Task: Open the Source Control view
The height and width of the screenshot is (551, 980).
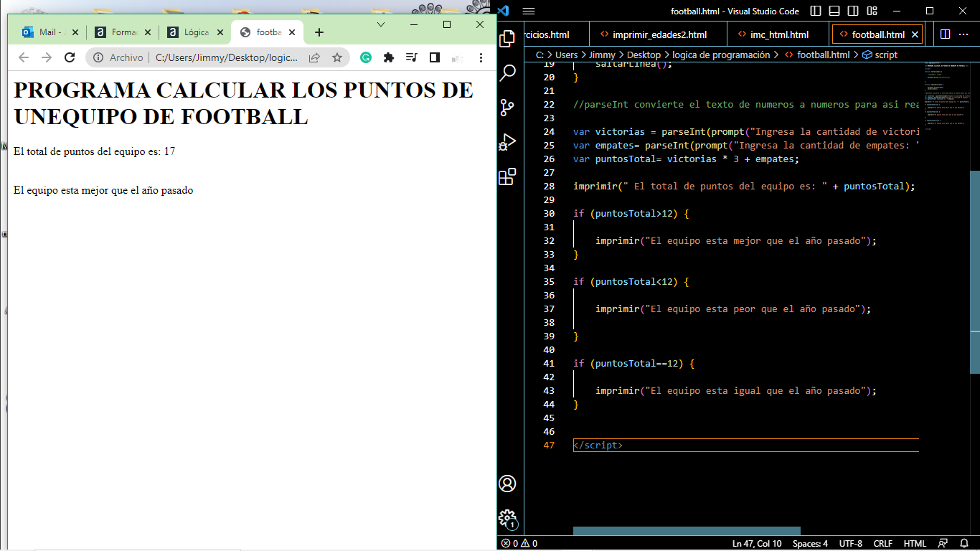Action: pos(507,108)
